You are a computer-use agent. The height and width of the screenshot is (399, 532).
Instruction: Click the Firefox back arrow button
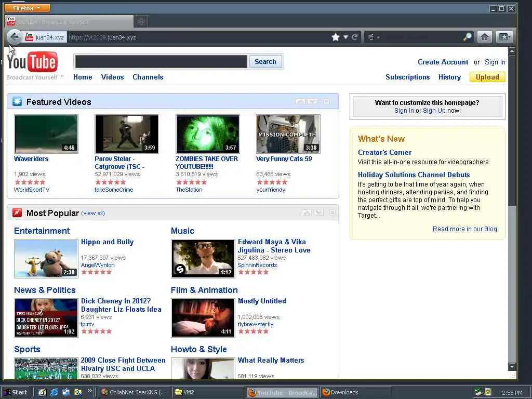(x=14, y=37)
